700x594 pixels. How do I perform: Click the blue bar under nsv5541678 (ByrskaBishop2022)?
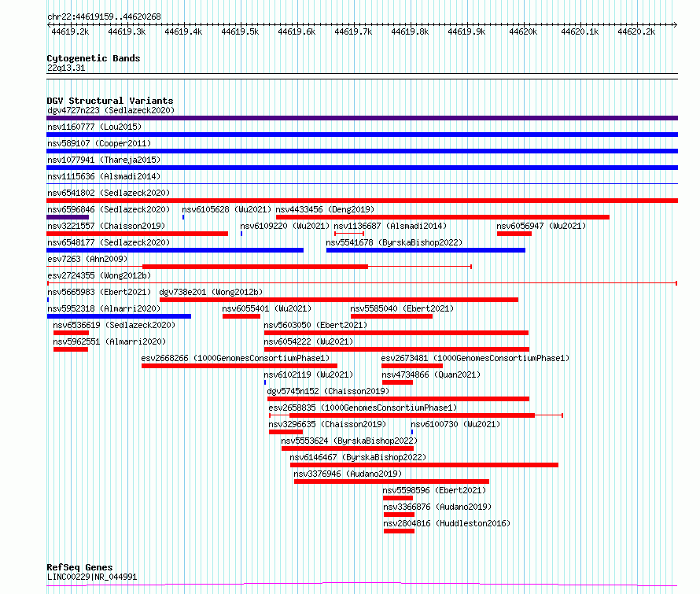pyautogui.click(x=426, y=250)
